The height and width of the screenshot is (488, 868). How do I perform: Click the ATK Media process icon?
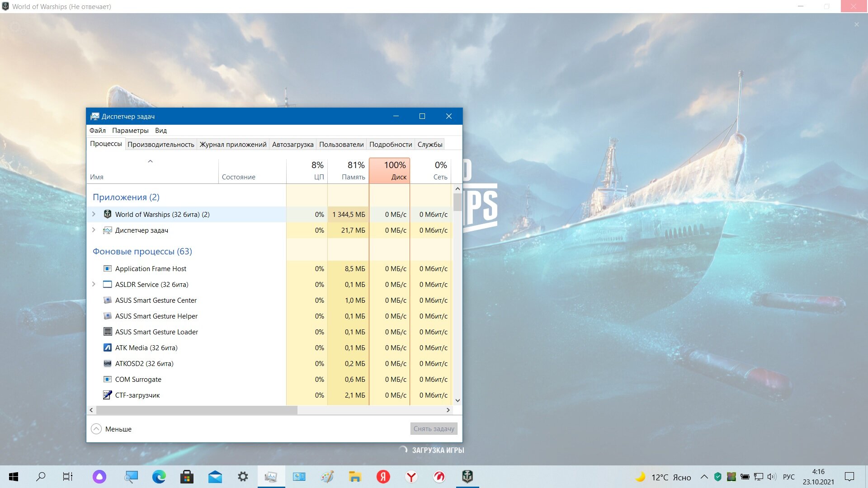tap(108, 347)
